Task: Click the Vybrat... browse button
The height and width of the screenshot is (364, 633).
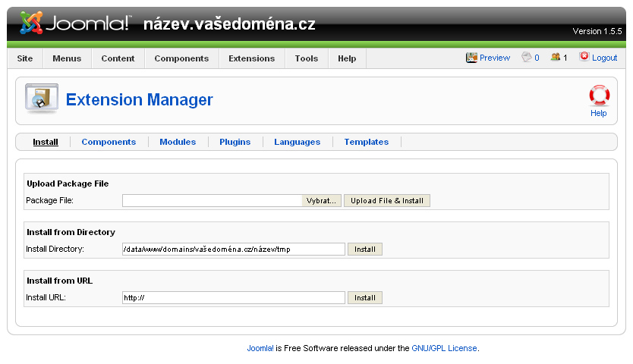Action: pyautogui.click(x=321, y=200)
